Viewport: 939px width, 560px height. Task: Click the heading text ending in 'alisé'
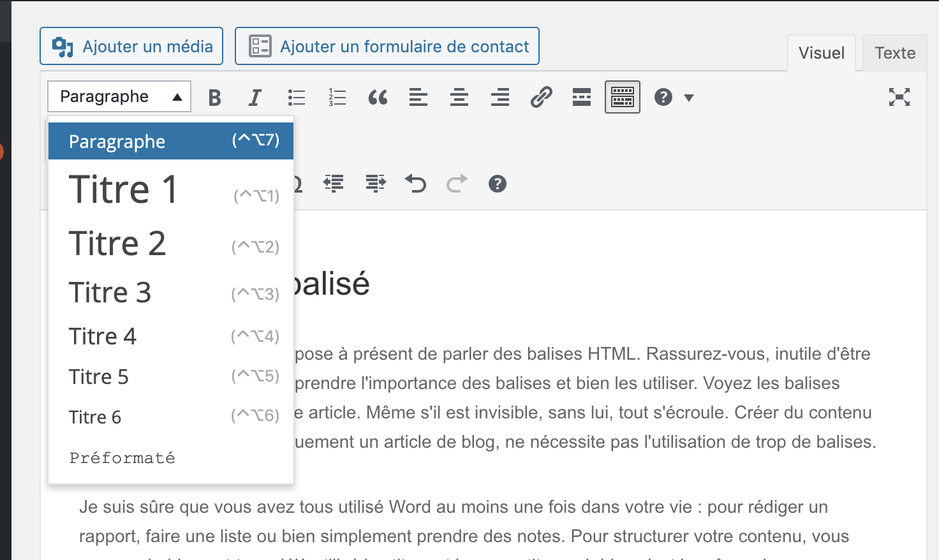(332, 284)
